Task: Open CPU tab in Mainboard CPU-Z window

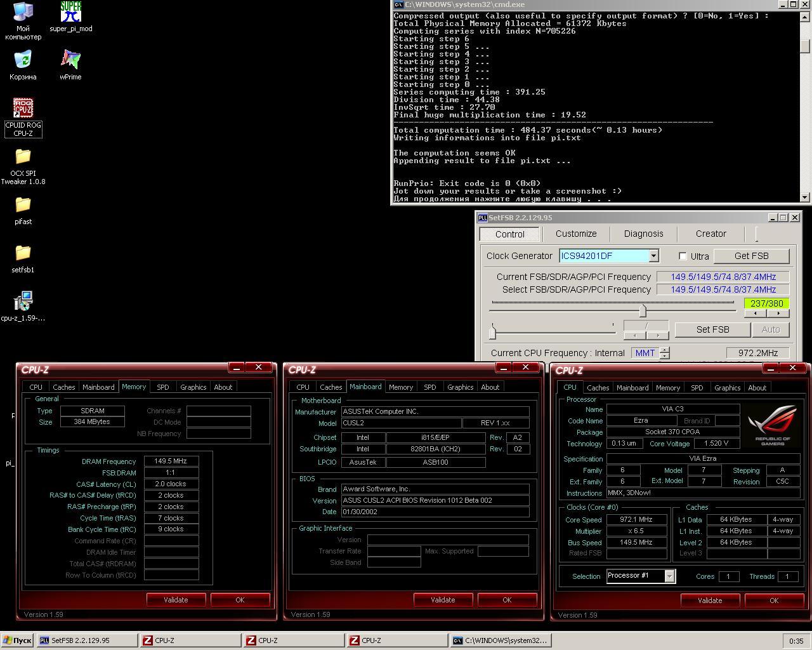Action: pos(303,387)
